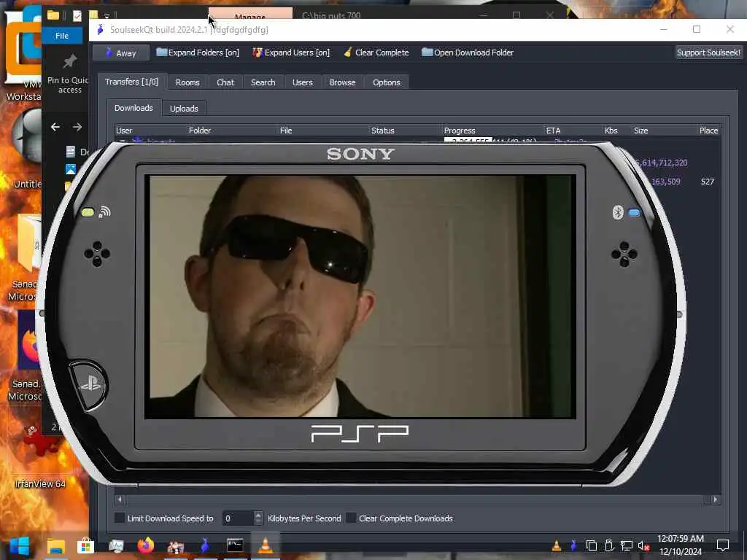Click the Support Soulseek! button
This screenshot has width=747, height=560.
pos(708,52)
